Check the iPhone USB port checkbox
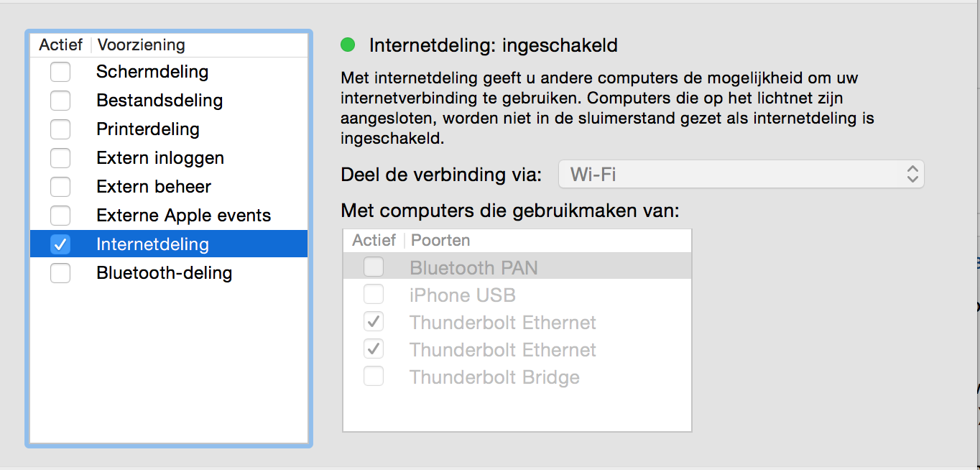980x470 pixels. pos(374,295)
